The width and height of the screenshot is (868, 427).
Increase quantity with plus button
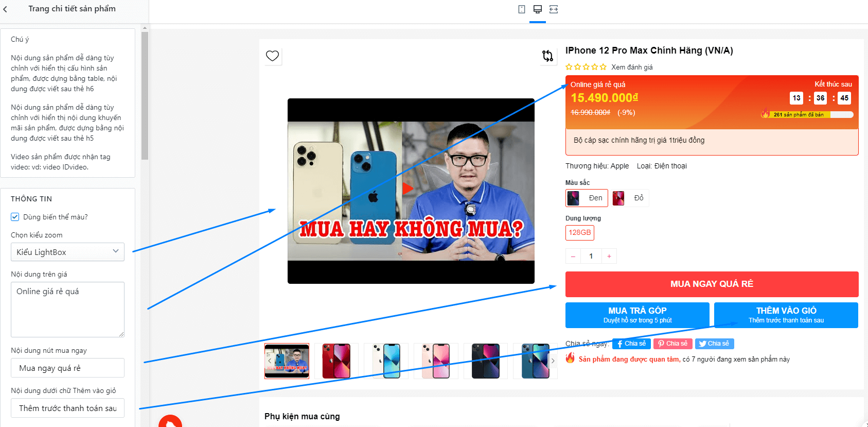tap(609, 256)
